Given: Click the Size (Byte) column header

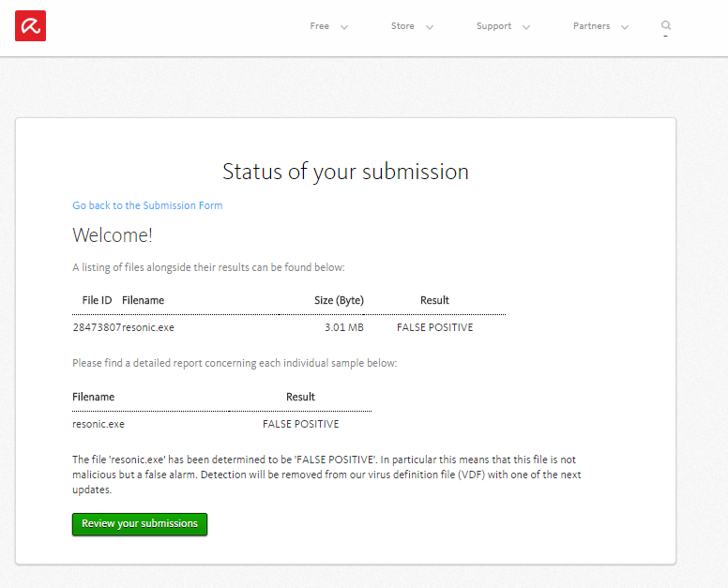Looking at the screenshot, I should [x=339, y=300].
